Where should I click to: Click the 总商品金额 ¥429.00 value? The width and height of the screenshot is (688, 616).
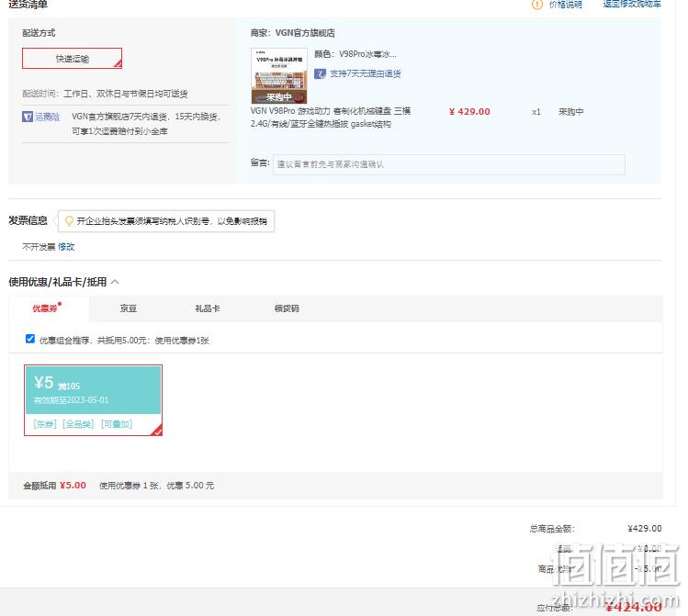645,528
